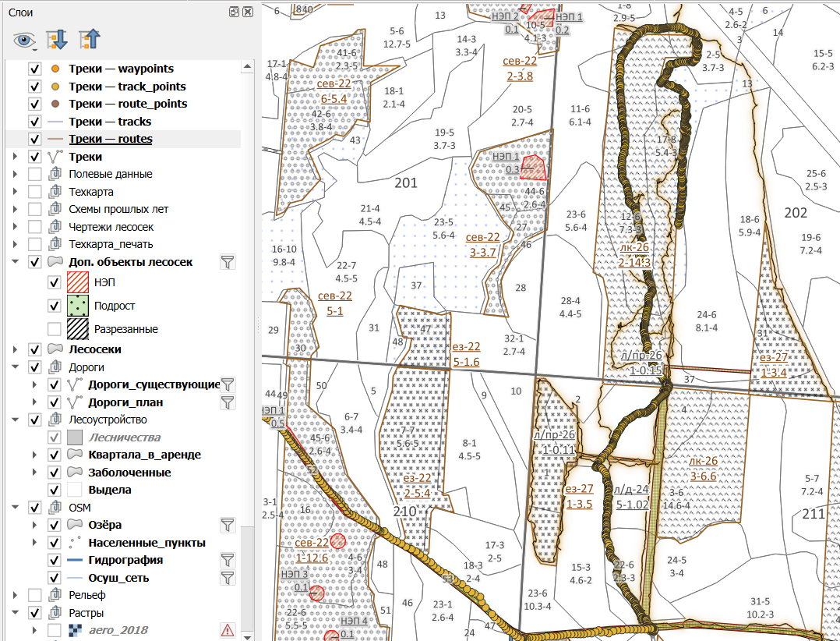Click the Техкарта group icon
The image size is (840, 641).
pos(55,192)
